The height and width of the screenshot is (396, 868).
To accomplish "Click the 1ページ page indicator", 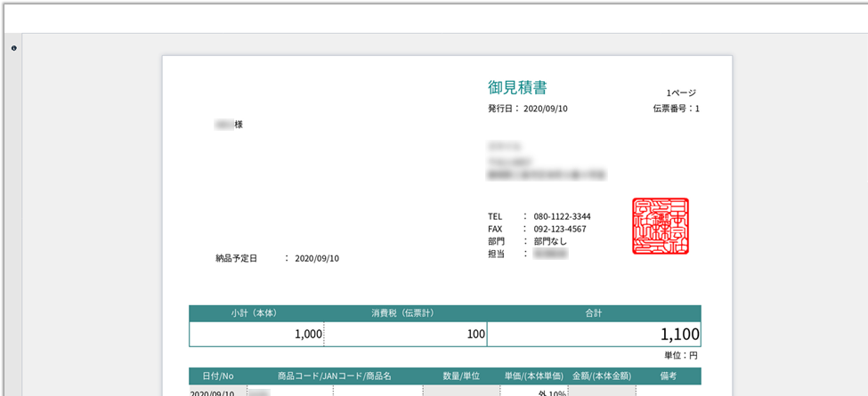I will (x=681, y=93).
